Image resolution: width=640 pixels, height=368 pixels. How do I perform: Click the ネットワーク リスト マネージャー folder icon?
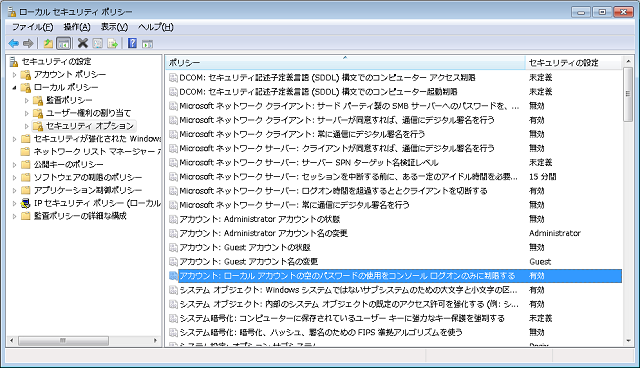(x=26, y=151)
